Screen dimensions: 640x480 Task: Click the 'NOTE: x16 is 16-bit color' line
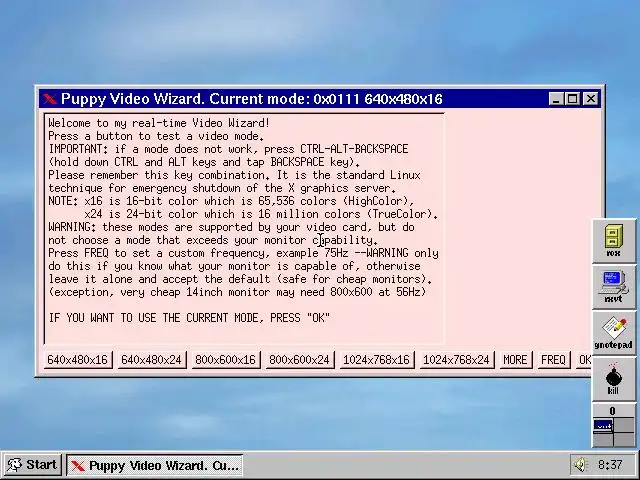point(231,201)
